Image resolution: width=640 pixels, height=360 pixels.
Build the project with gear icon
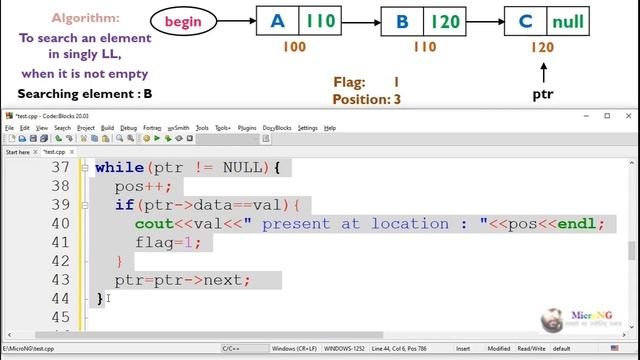tap(147, 139)
